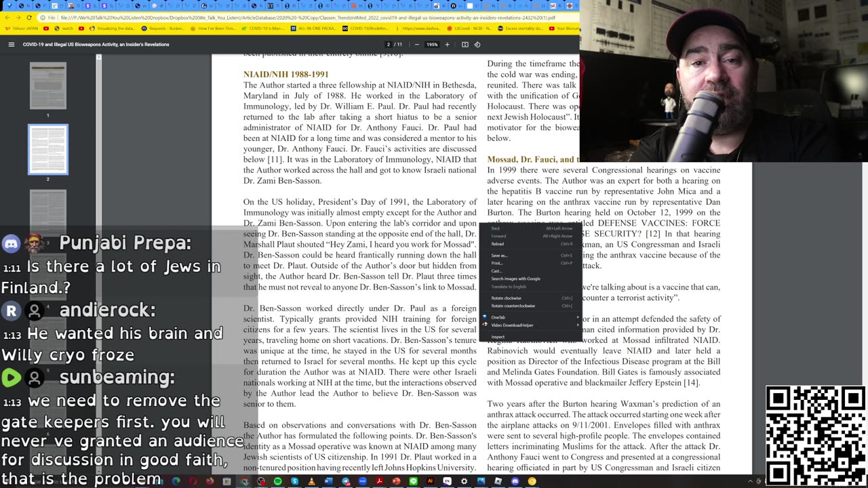
Task: Choose 'Rotate counterclockwise' in context menu
Action: click(x=530, y=306)
